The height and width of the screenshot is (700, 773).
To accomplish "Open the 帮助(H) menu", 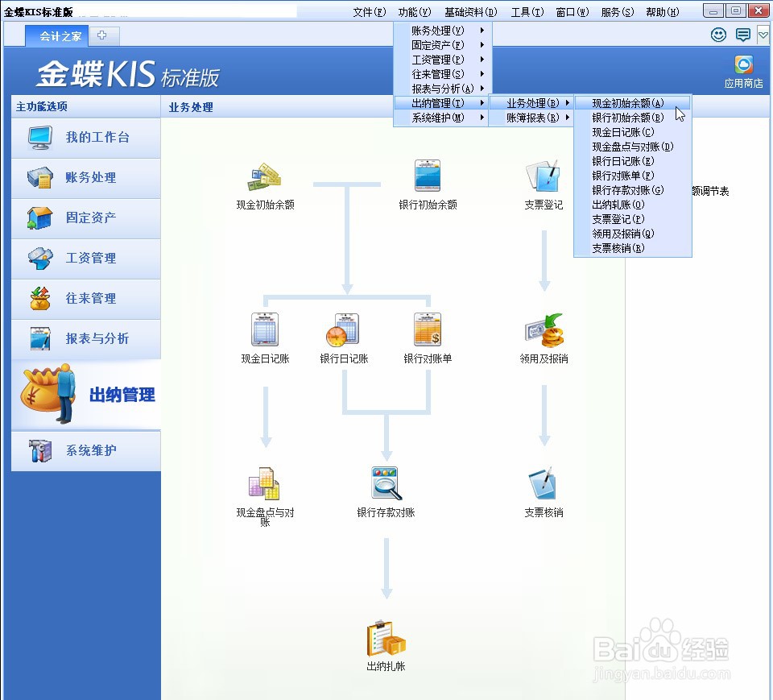I will pos(663,12).
